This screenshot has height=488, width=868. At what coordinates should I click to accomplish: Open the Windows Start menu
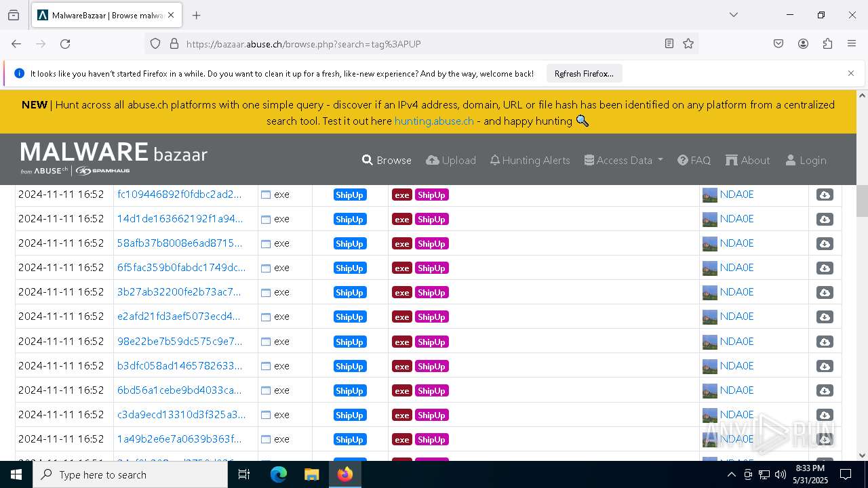16,474
